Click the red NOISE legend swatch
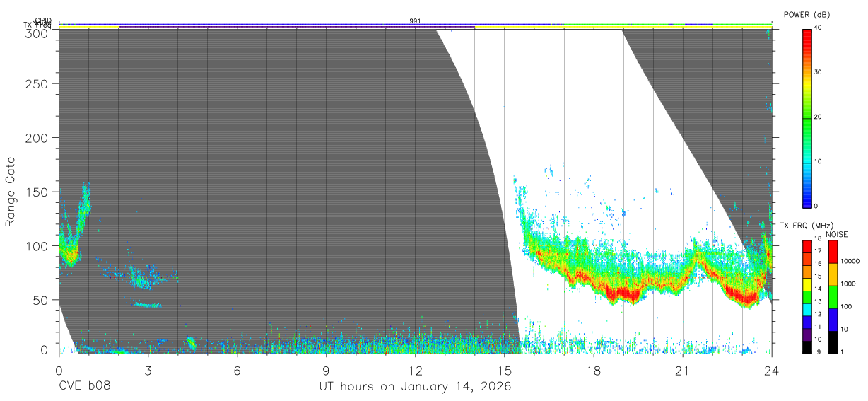868x401 pixels. [833, 252]
